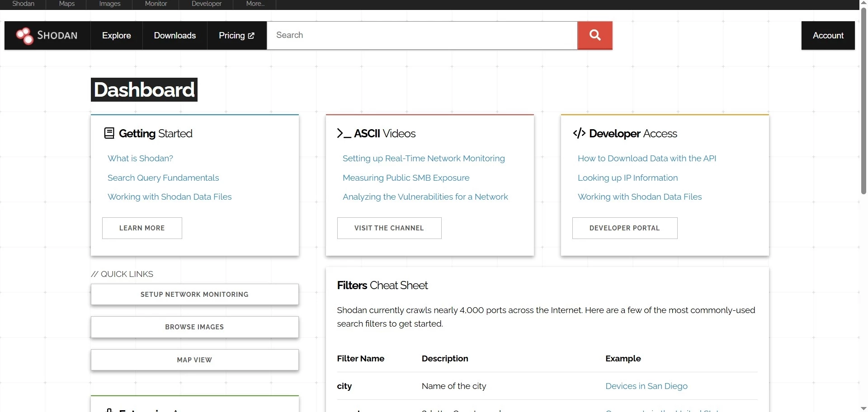Viewport: 868px width, 412px height.
Task: Click the scrollbar down arrow
Action: point(863,408)
